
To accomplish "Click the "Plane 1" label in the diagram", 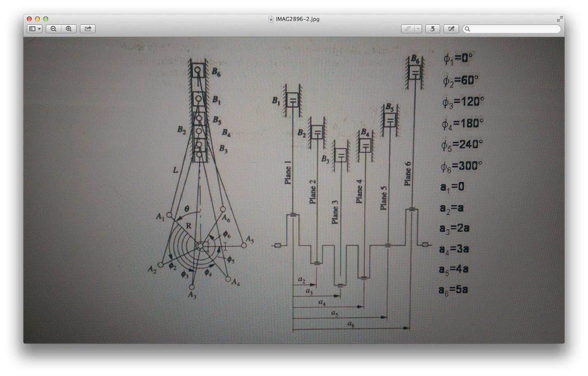I will tap(288, 172).
